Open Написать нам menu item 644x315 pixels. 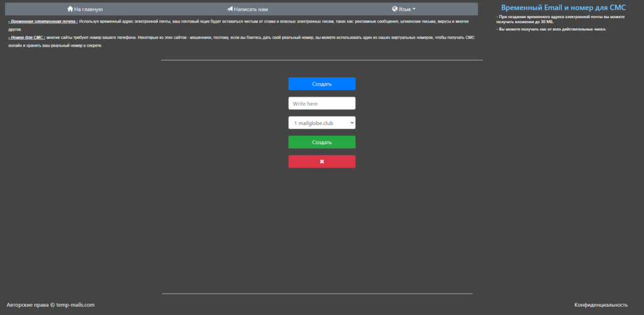(250, 9)
